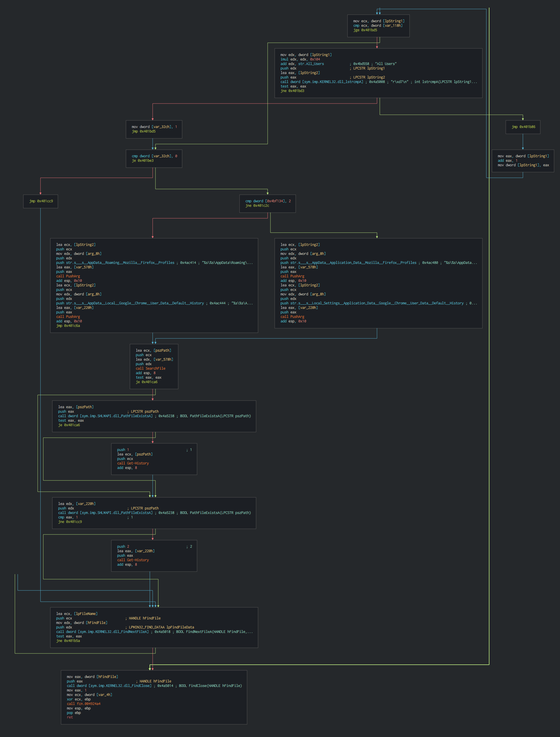Screen dimensions: 560x737
Task: Click 'cmp dword [0x4bf134], 2' instruction
Action: (268, 201)
